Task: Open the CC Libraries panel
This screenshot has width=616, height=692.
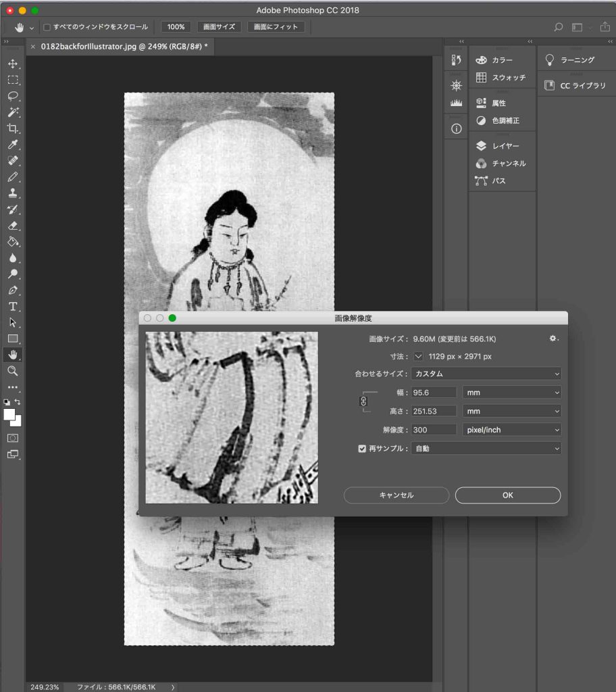Action: tap(576, 86)
